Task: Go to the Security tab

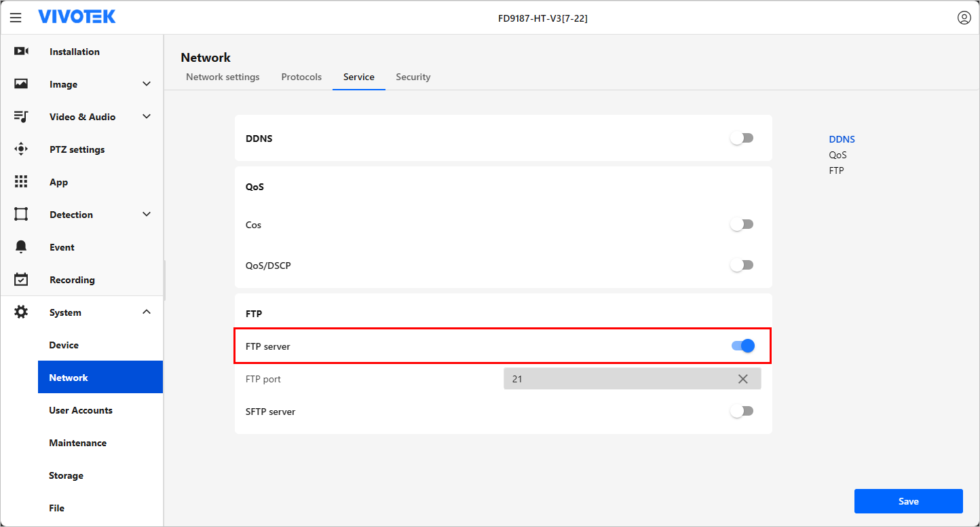Action: [413, 77]
